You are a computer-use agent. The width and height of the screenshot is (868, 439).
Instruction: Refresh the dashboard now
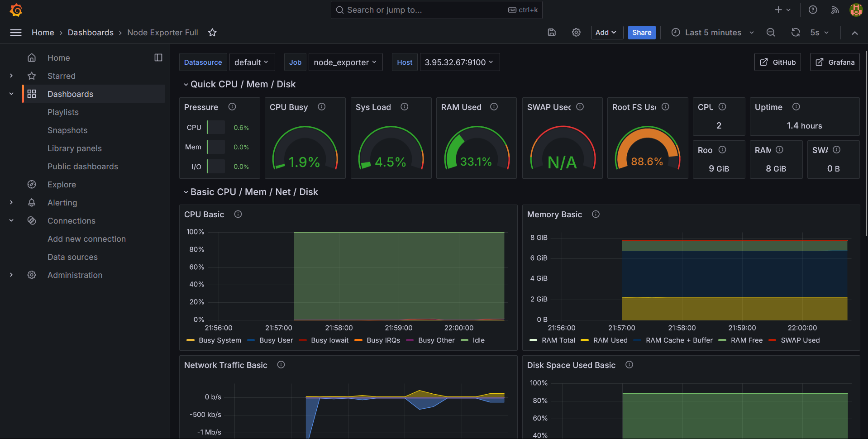click(x=796, y=33)
